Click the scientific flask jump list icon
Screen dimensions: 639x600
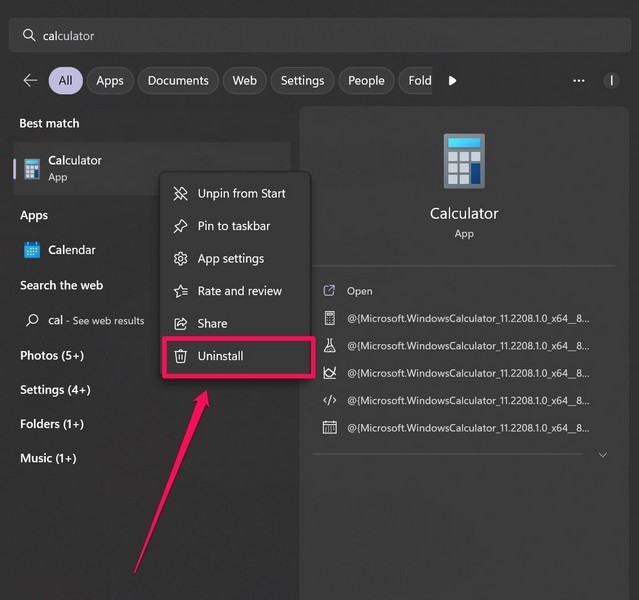pos(330,346)
